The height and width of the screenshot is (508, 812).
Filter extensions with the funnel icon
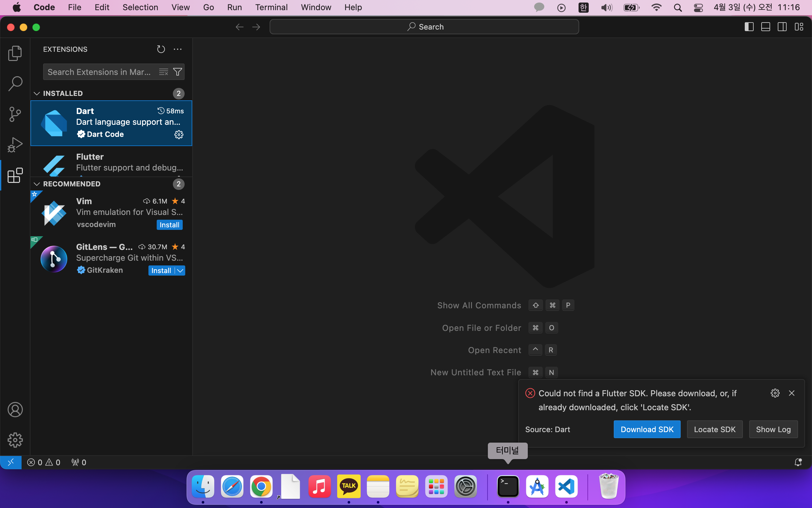[178, 72]
